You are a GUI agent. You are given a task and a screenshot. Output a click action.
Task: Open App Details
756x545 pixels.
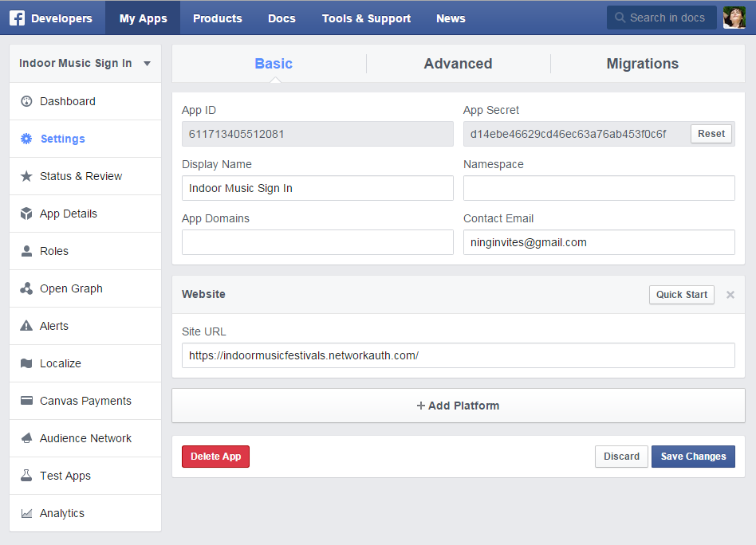tap(85, 214)
